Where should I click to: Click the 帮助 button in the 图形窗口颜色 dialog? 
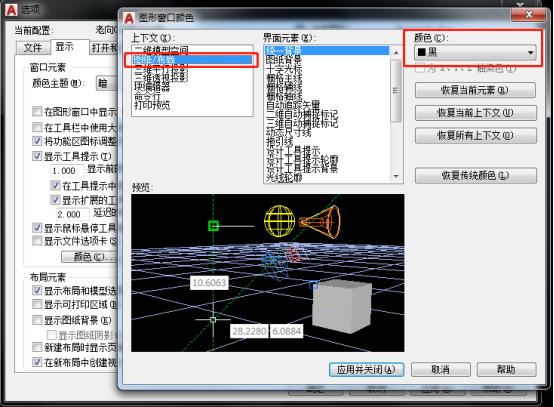(506, 370)
